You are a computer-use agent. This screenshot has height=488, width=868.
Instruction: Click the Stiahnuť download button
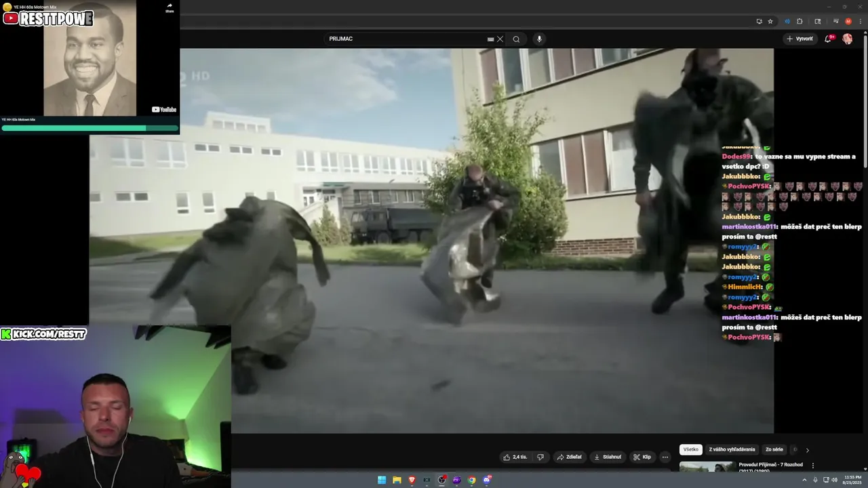coord(608,457)
